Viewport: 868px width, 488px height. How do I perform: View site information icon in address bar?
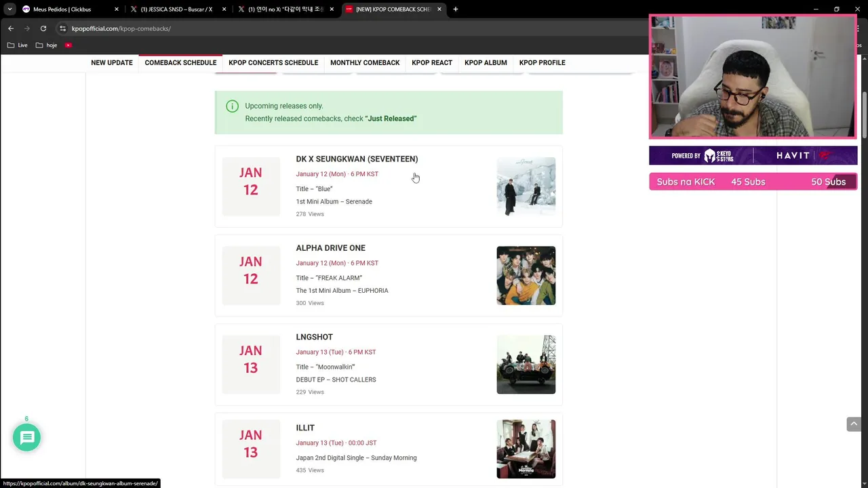click(62, 28)
